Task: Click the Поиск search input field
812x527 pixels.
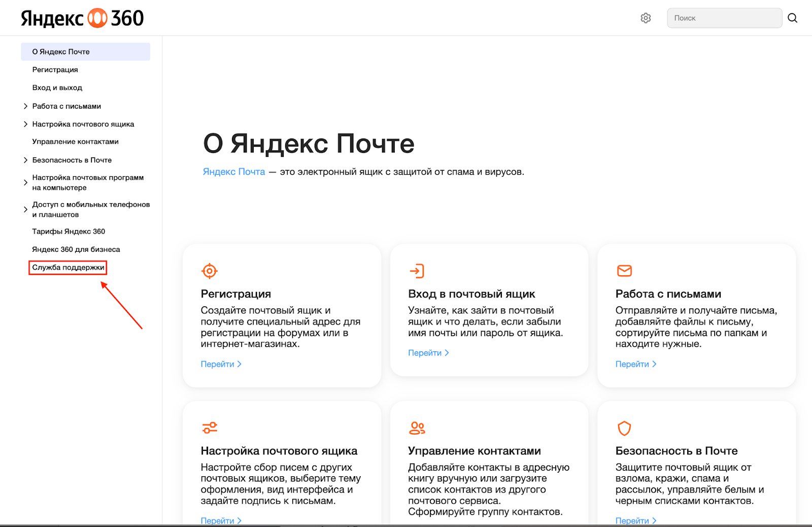Action: 724,18
